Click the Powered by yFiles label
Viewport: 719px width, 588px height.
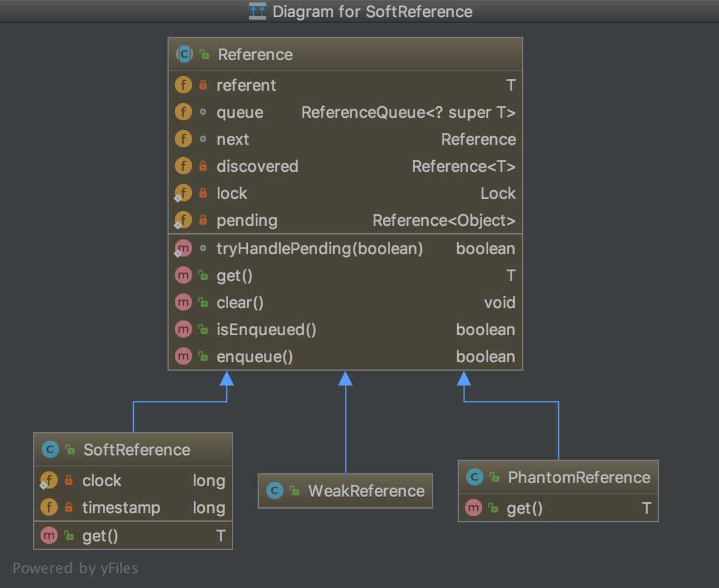(76, 568)
